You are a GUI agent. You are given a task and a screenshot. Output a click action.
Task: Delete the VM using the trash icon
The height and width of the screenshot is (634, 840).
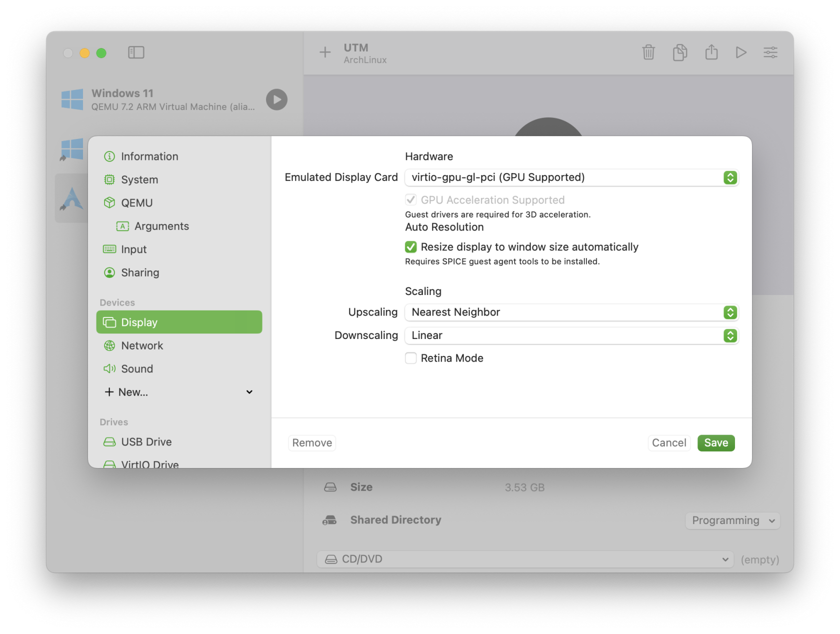click(x=648, y=52)
